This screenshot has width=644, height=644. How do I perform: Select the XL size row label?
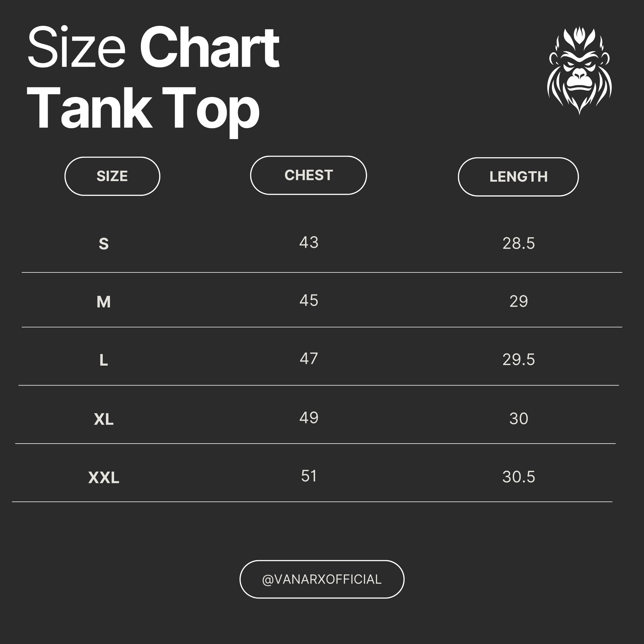pyautogui.click(x=104, y=419)
